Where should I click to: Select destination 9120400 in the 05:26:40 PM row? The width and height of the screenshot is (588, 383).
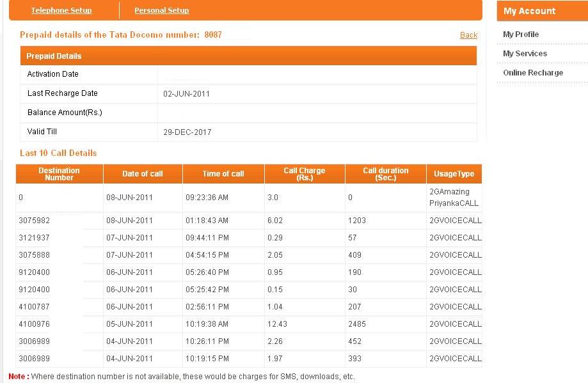click(x=34, y=272)
